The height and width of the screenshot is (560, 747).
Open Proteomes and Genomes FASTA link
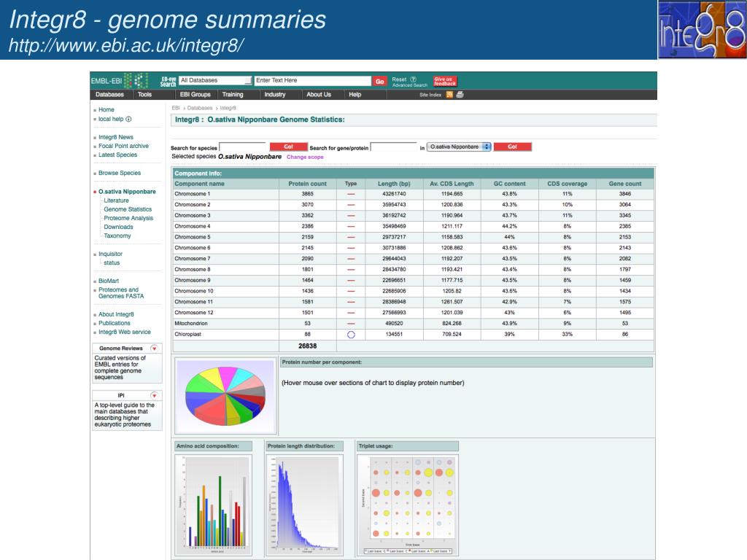click(121, 293)
